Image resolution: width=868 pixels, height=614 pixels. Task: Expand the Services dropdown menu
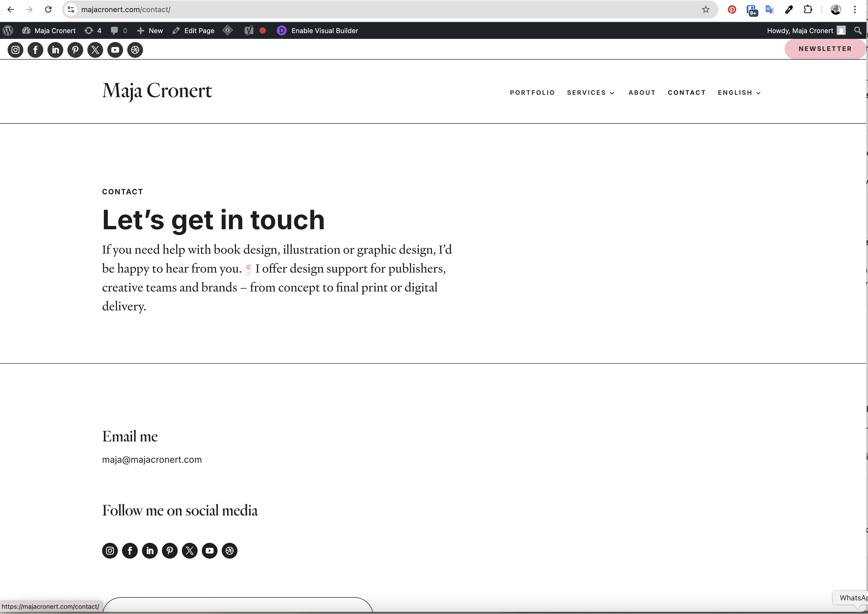point(590,93)
